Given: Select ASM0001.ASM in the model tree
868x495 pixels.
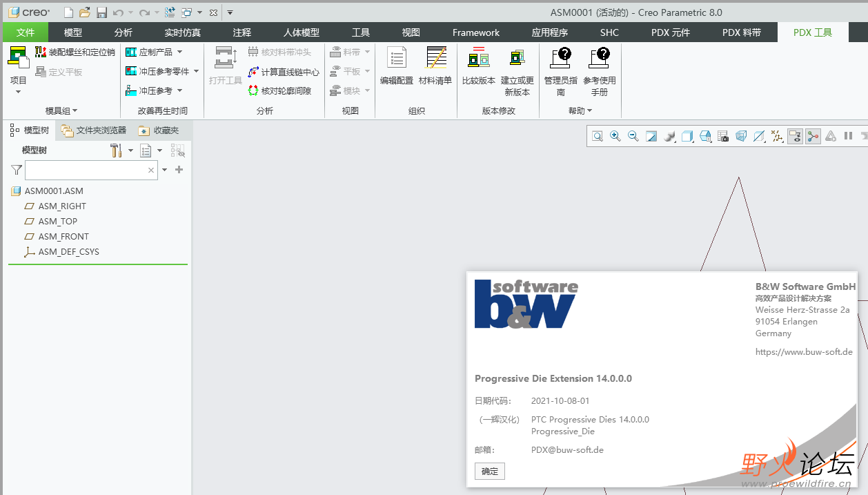Looking at the screenshot, I should 47,191.
